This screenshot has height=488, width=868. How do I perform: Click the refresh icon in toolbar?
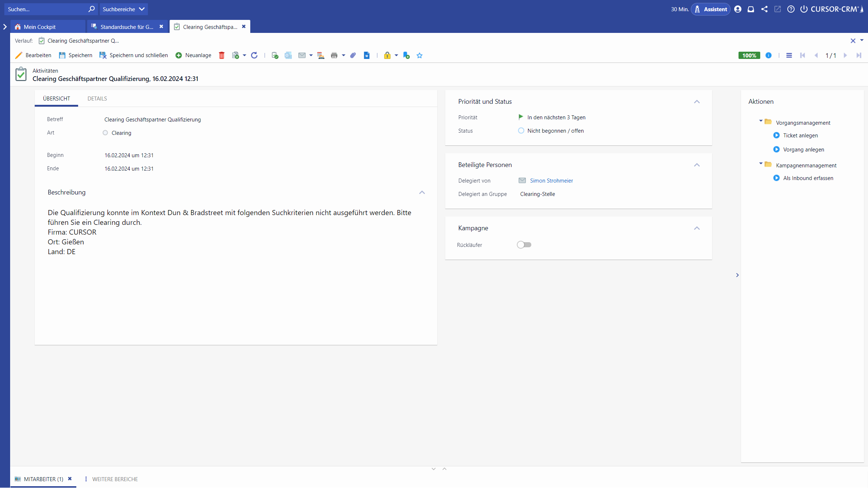pos(254,55)
